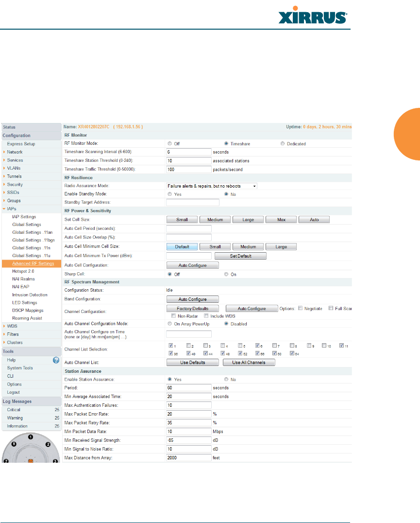The height and width of the screenshot is (523, 420).
Task: Check the Non-Radar option
Action: [x=173, y=315]
